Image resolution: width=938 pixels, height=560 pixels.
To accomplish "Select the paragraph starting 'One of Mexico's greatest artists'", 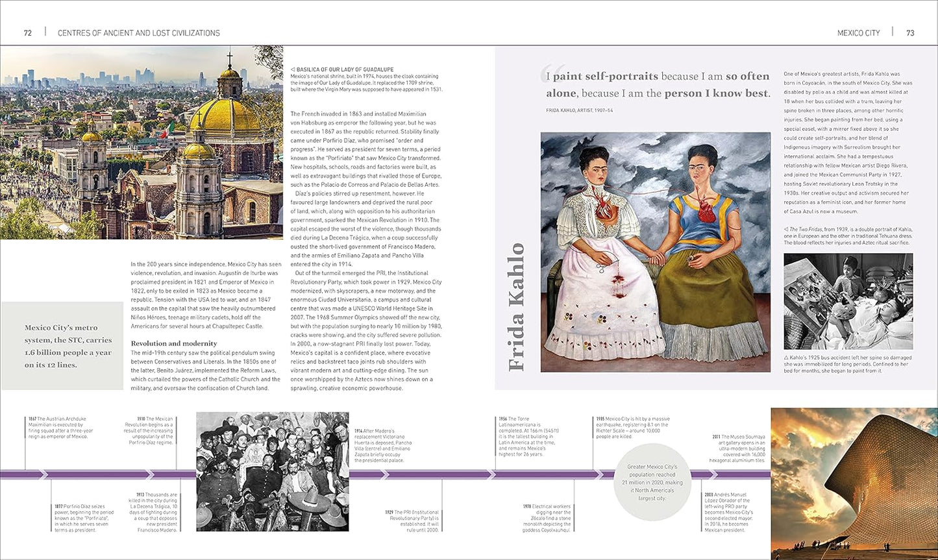I will pos(848,143).
